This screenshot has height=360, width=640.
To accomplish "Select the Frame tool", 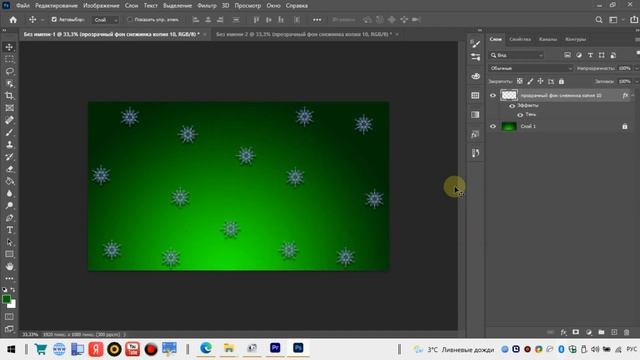I will (x=9, y=108).
